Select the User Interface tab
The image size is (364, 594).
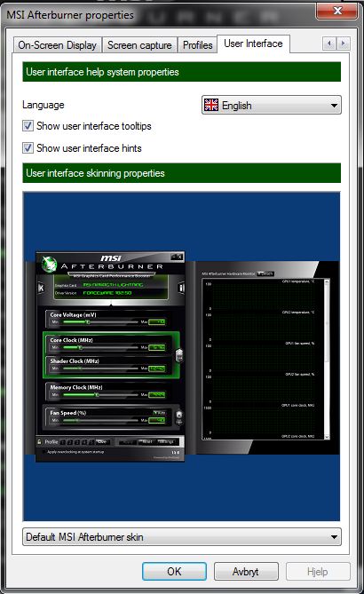[x=253, y=44]
